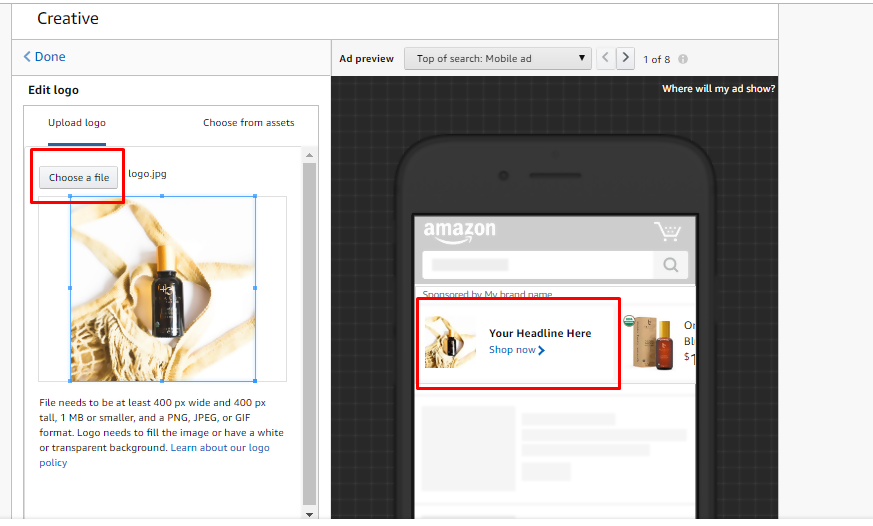The image size is (873, 526).
Task: Click Sponsored by My brand name text
Action: click(487, 294)
